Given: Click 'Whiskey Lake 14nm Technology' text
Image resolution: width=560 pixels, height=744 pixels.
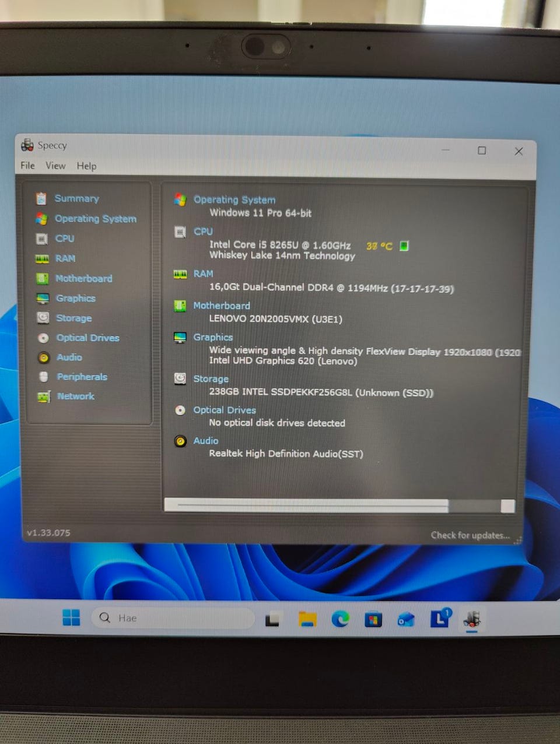Looking at the screenshot, I should click(x=282, y=256).
